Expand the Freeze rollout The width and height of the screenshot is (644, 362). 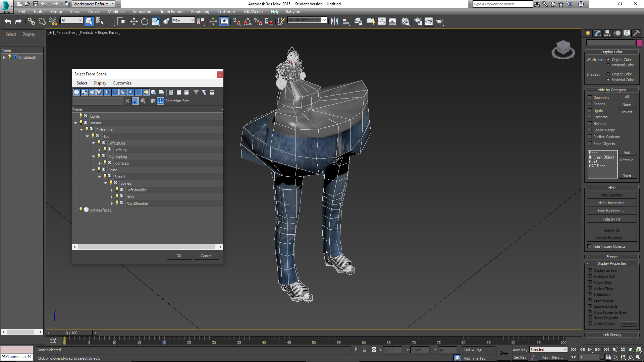(x=612, y=257)
